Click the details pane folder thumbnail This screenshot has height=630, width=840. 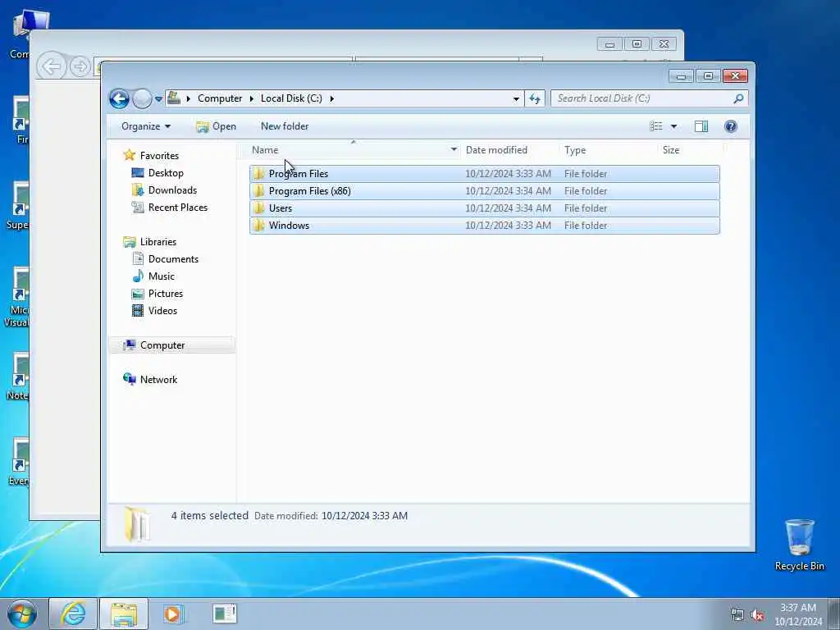[137, 524]
